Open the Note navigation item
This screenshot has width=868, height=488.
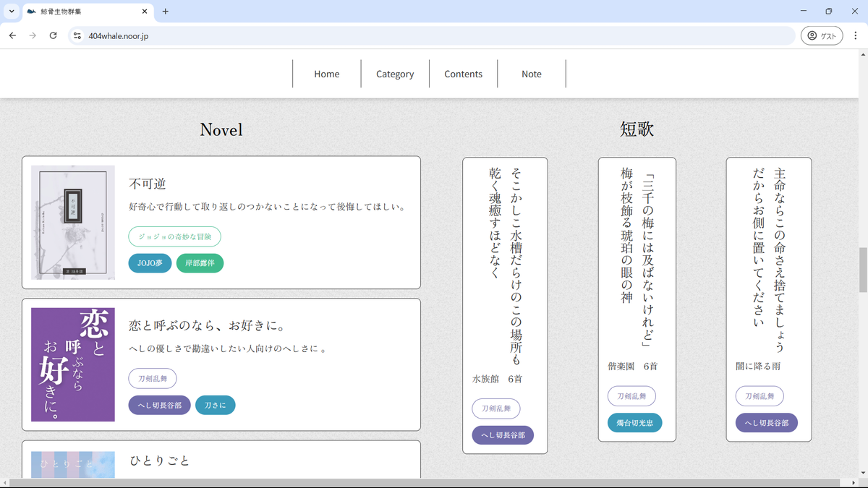[531, 74]
